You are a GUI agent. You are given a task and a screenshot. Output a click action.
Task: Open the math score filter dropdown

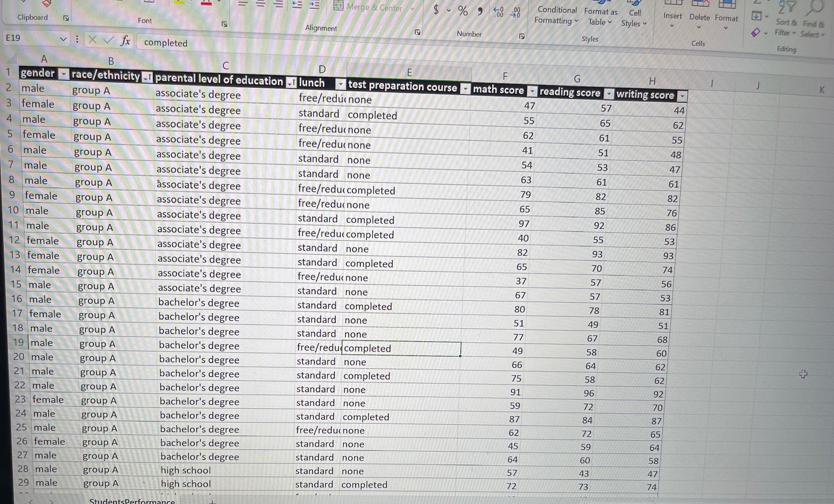(532, 91)
